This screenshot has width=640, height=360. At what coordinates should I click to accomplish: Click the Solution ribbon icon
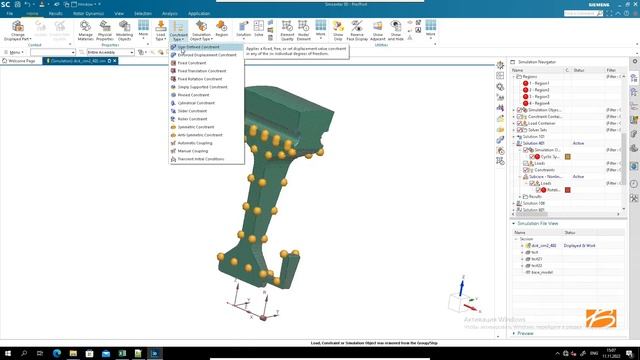pyautogui.click(x=243, y=29)
